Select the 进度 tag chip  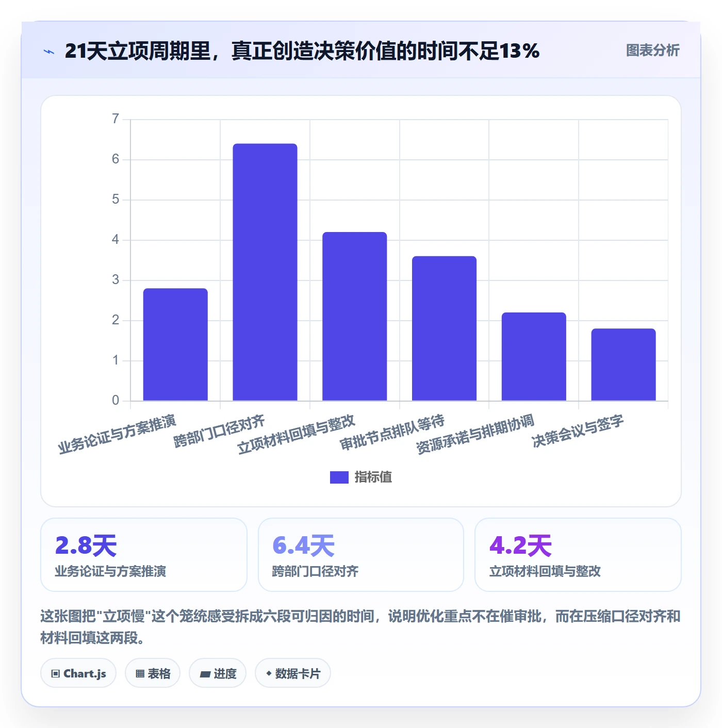click(x=218, y=673)
